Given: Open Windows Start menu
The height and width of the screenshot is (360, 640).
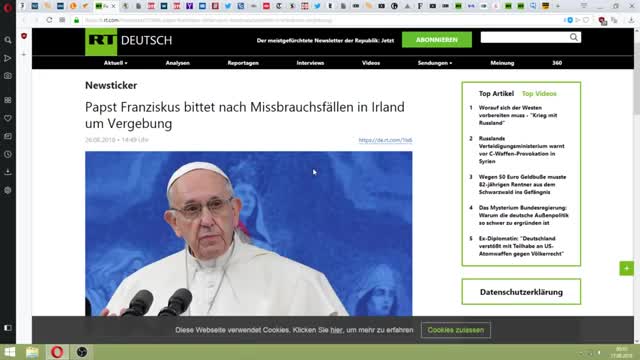Looking at the screenshot, I should click(x=9, y=352).
